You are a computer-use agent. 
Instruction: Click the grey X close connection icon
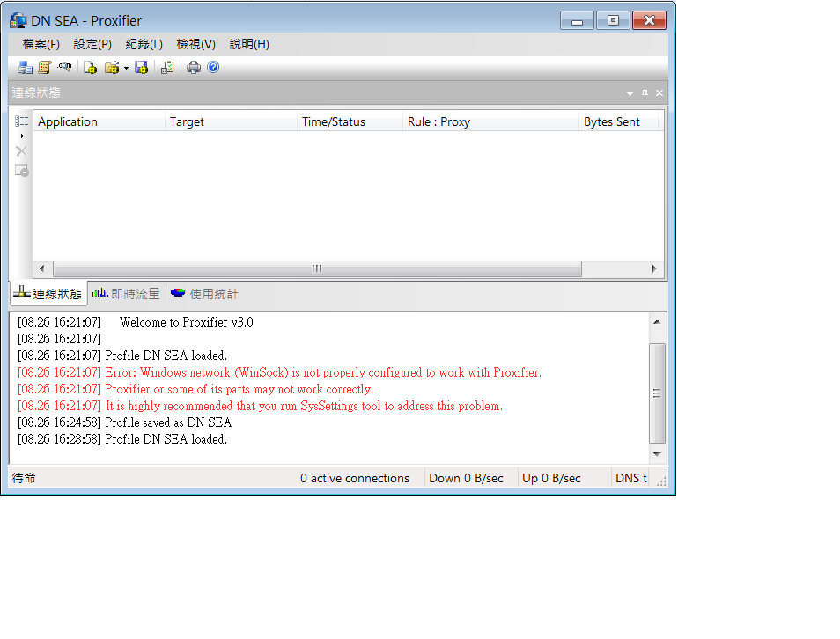click(x=21, y=151)
